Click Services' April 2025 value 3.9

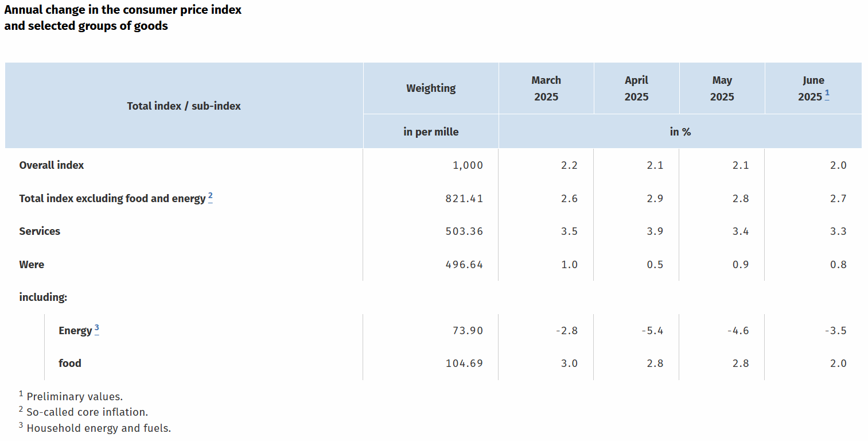tap(655, 231)
